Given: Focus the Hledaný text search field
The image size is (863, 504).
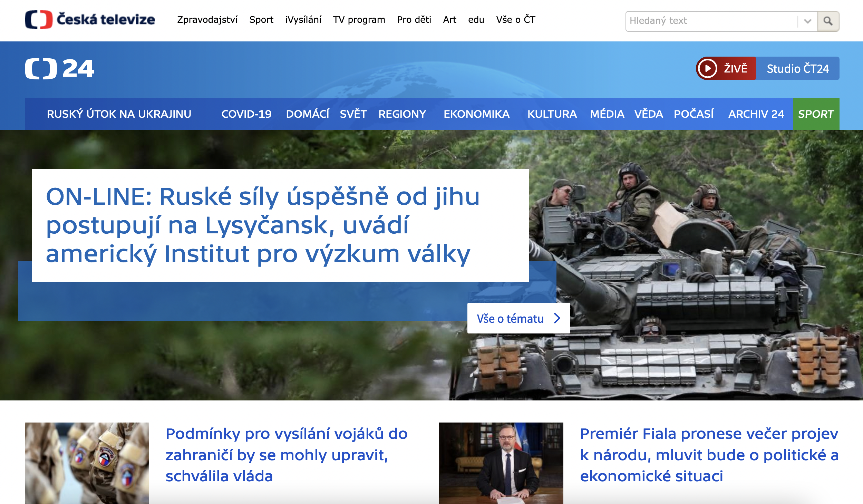Looking at the screenshot, I should tap(711, 21).
